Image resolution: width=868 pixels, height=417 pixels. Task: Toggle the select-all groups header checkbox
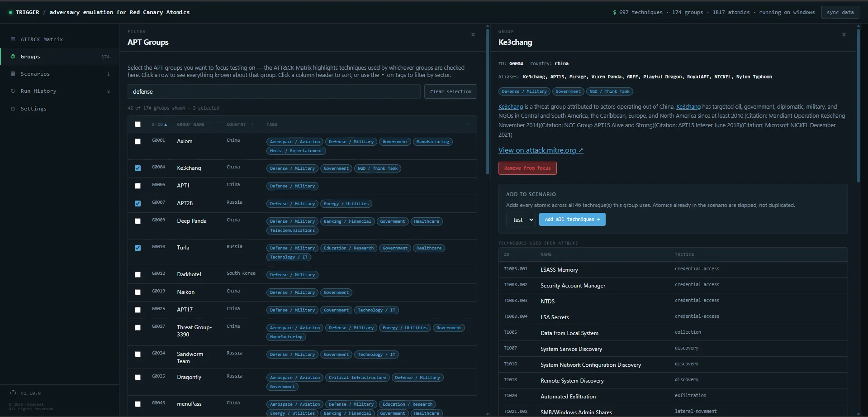[x=138, y=124]
